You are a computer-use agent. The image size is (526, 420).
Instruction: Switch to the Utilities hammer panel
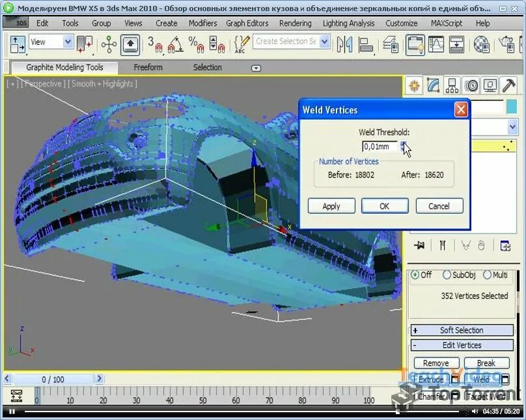click(508, 86)
